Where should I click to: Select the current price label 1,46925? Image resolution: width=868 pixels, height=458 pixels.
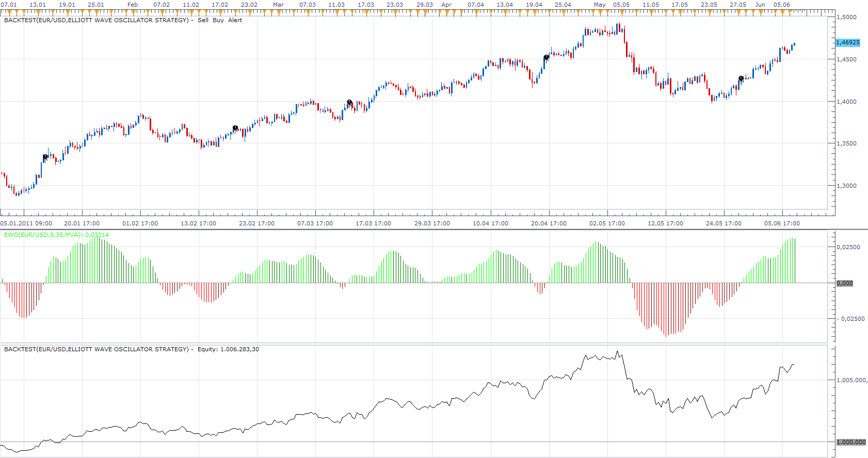point(848,42)
